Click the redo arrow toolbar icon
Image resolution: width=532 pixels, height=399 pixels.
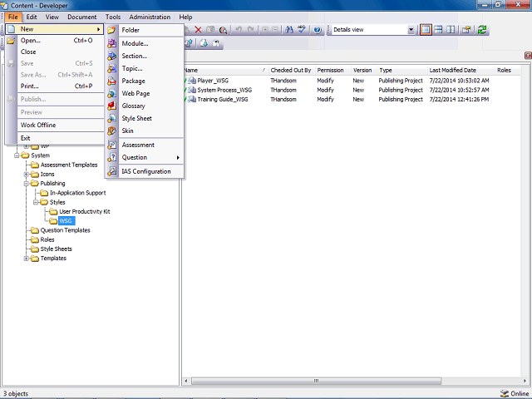[251, 30]
